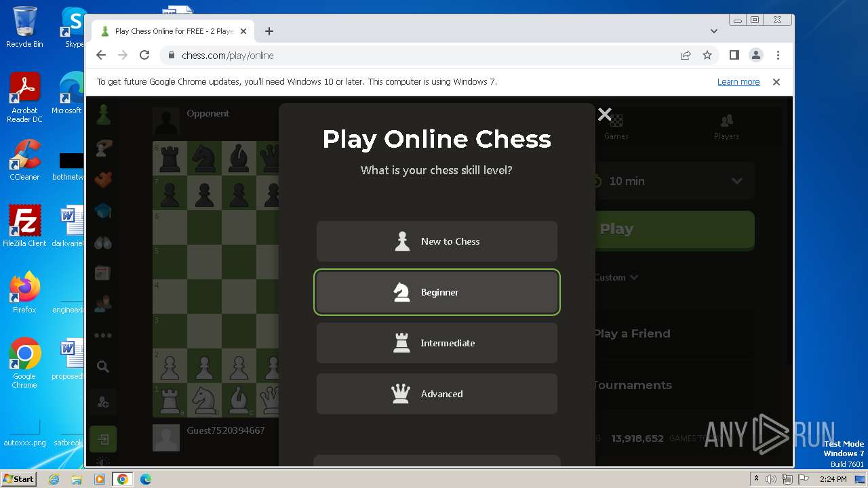Open the Windows Start menu
The height and width of the screenshot is (488, 868).
19,479
